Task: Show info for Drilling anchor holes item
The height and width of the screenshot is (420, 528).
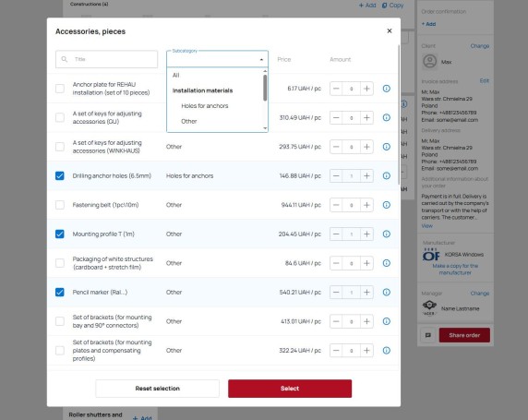Action: 386,175
